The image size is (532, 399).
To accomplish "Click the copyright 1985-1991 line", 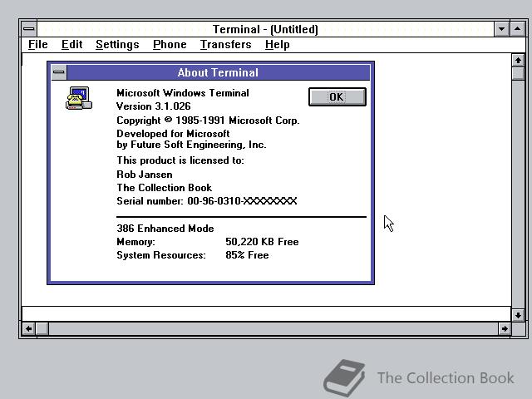I will click(208, 121).
